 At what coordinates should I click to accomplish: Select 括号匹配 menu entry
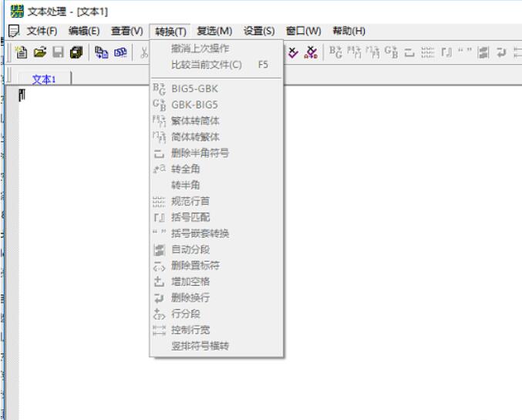tap(217, 217)
